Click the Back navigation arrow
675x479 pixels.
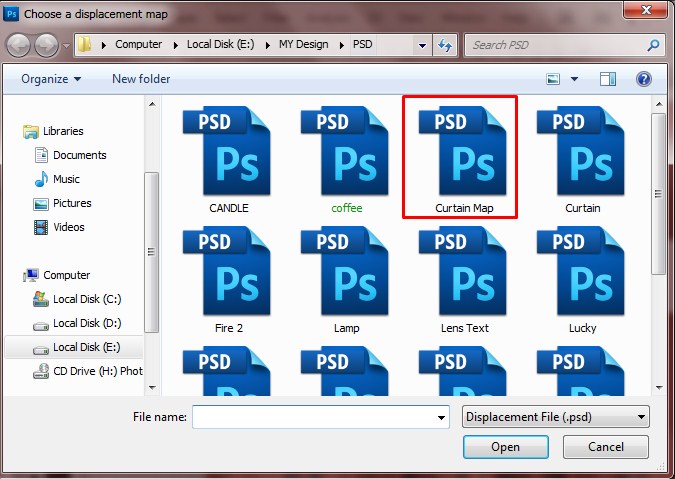click(x=19, y=45)
